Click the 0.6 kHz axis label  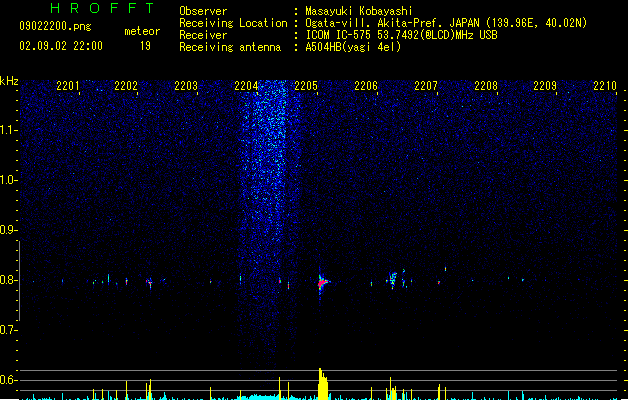pyautogui.click(x=8, y=380)
